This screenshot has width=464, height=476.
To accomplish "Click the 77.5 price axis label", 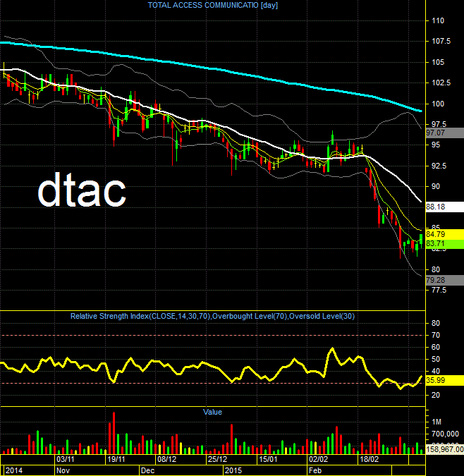I will pos(439,291).
